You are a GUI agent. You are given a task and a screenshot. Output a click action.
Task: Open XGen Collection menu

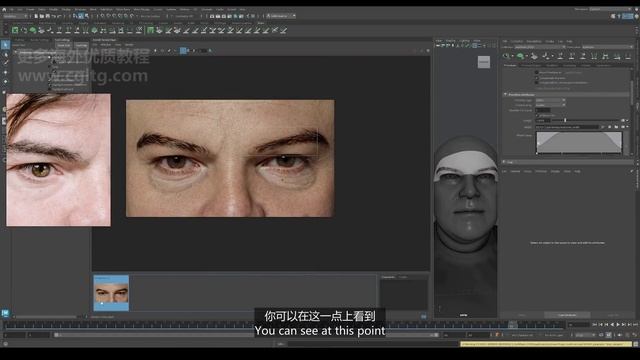coord(516,41)
